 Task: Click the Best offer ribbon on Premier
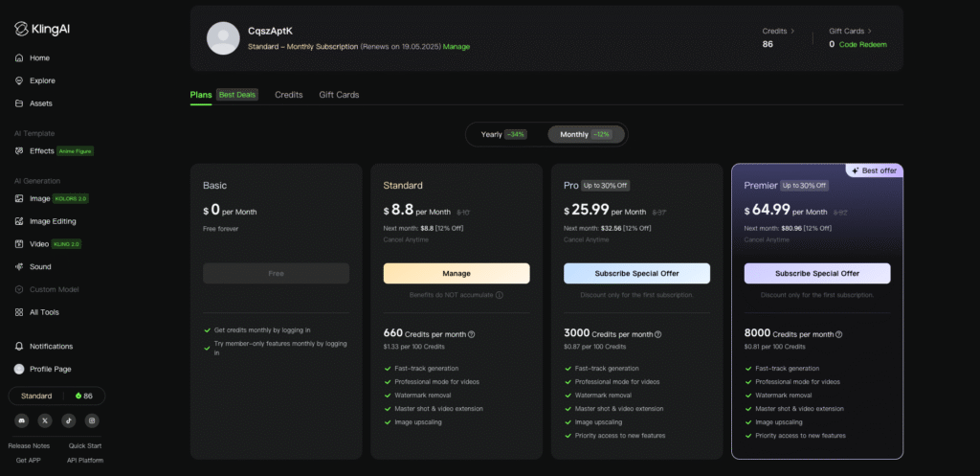874,170
